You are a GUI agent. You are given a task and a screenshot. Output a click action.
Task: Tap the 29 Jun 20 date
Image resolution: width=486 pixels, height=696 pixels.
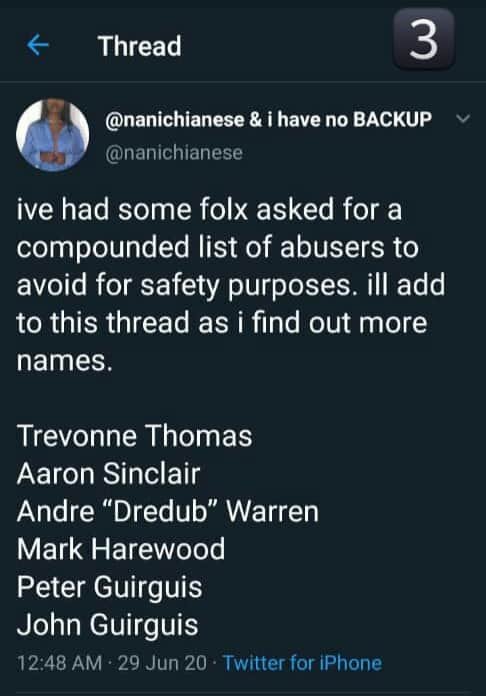pyautogui.click(x=162, y=663)
